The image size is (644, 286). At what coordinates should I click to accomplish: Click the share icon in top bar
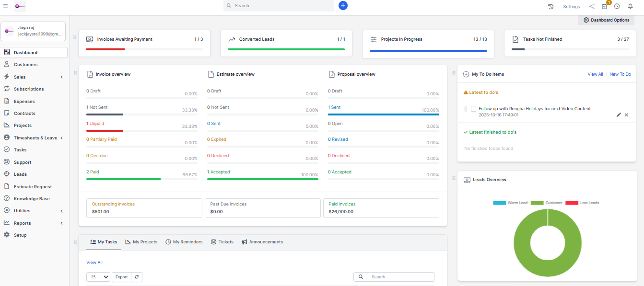click(x=592, y=6)
